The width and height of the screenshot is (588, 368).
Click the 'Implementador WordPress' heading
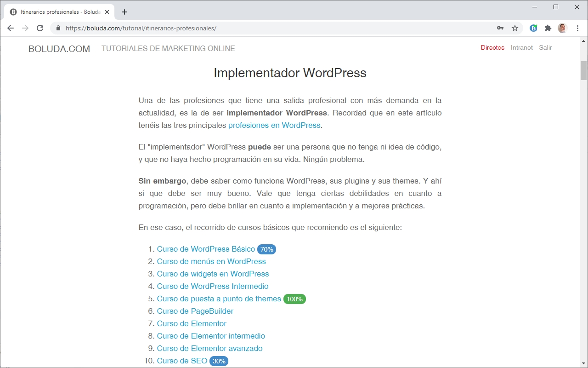(290, 73)
